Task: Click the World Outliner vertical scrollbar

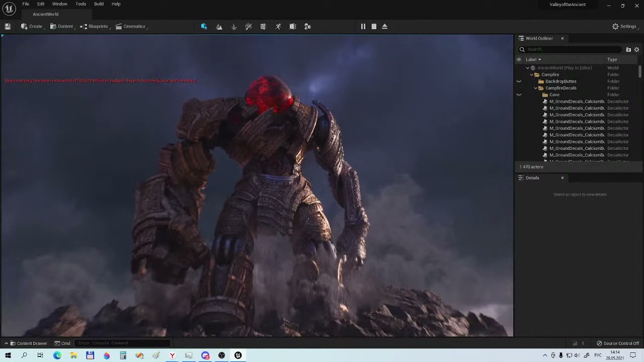Action: [640, 71]
